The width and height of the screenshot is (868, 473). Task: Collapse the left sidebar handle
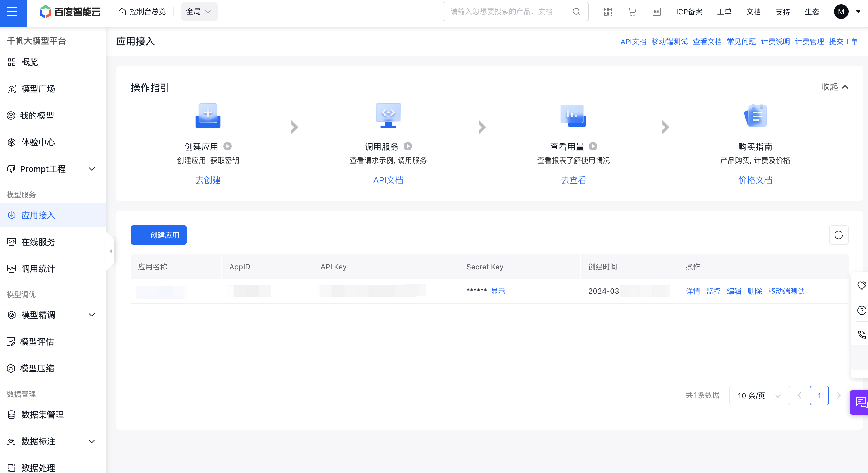110,251
